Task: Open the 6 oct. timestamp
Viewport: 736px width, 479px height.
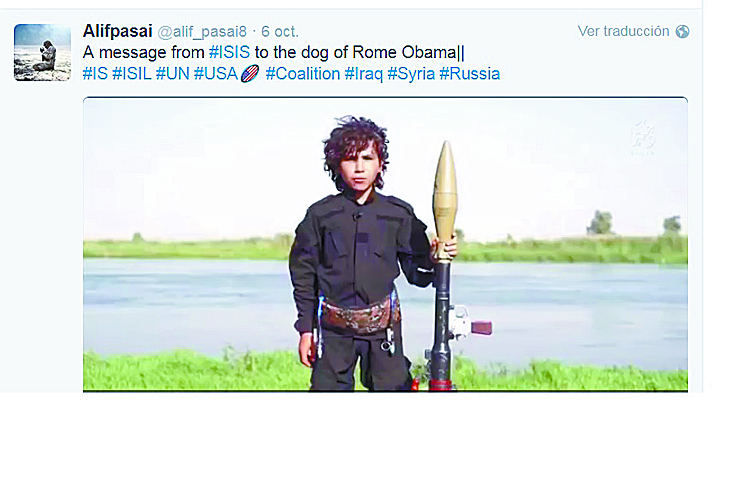Action: pos(280,31)
